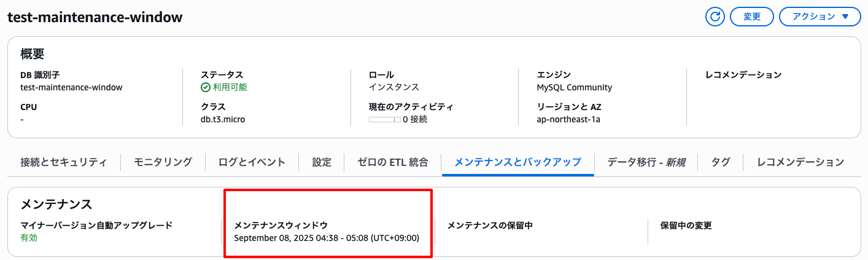Click the September 08 maintenance window time
The image size is (868, 260).
pyautogui.click(x=327, y=238)
